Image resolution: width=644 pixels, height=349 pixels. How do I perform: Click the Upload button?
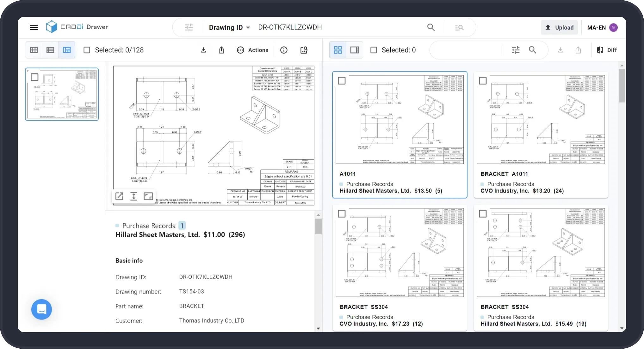click(x=559, y=28)
